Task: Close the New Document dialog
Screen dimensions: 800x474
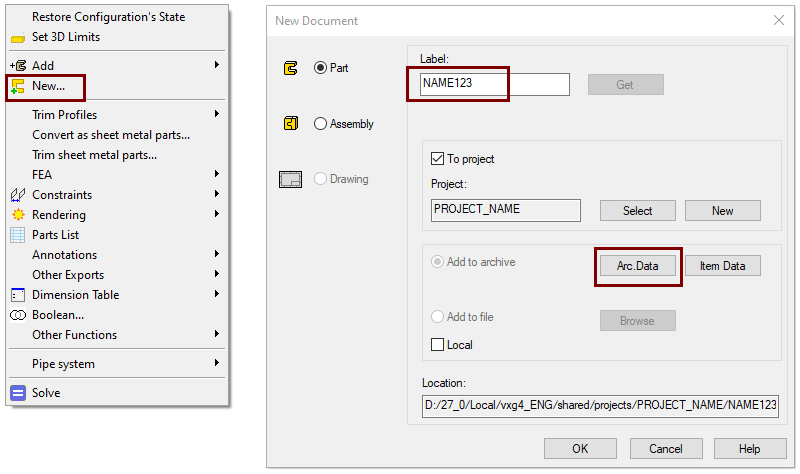Action: click(x=779, y=20)
